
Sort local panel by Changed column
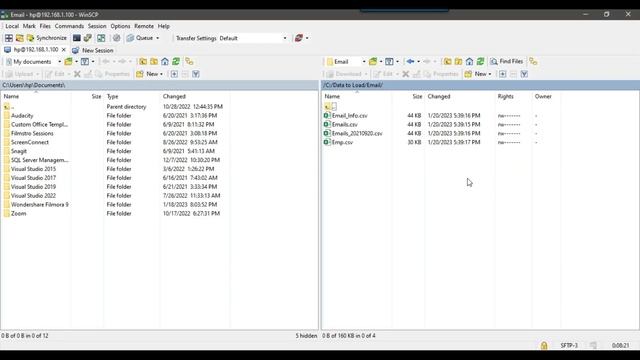[x=174, y=96]
